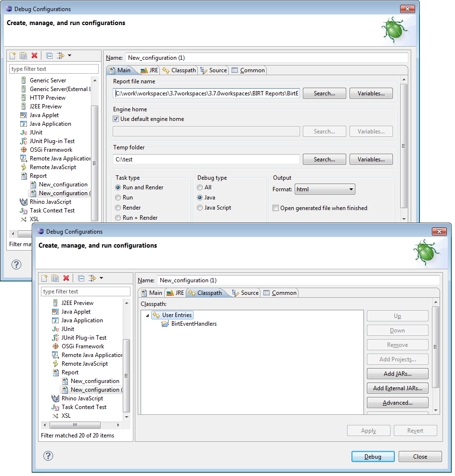Open Common tab in front window

280,293
